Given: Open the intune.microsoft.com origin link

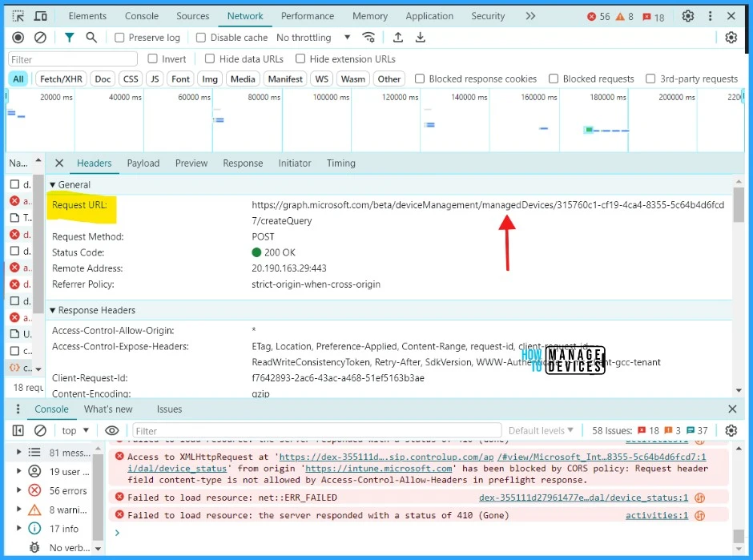Looking at the screenshot, I should coord(378,468).
